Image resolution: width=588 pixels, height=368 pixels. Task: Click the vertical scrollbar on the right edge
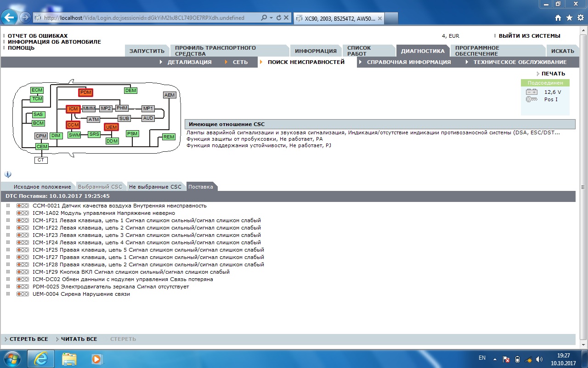pyautogui.click(x=583, y=187)
